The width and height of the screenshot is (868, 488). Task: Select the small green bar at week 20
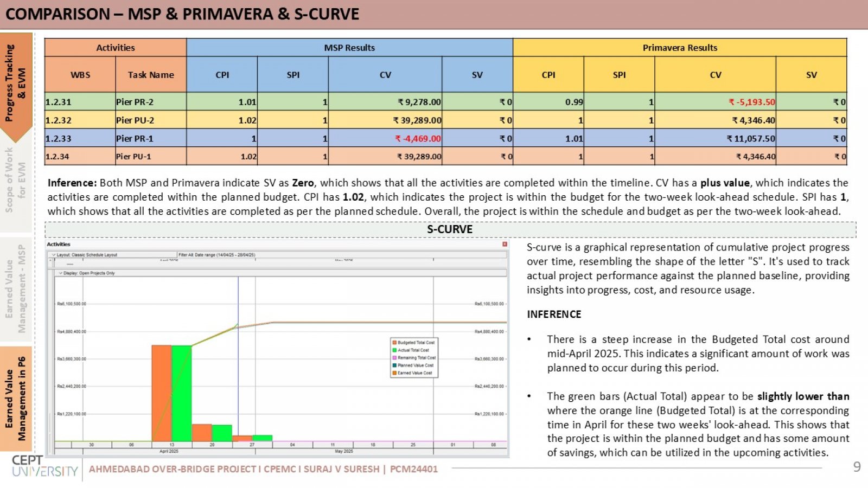click(222, 433)
